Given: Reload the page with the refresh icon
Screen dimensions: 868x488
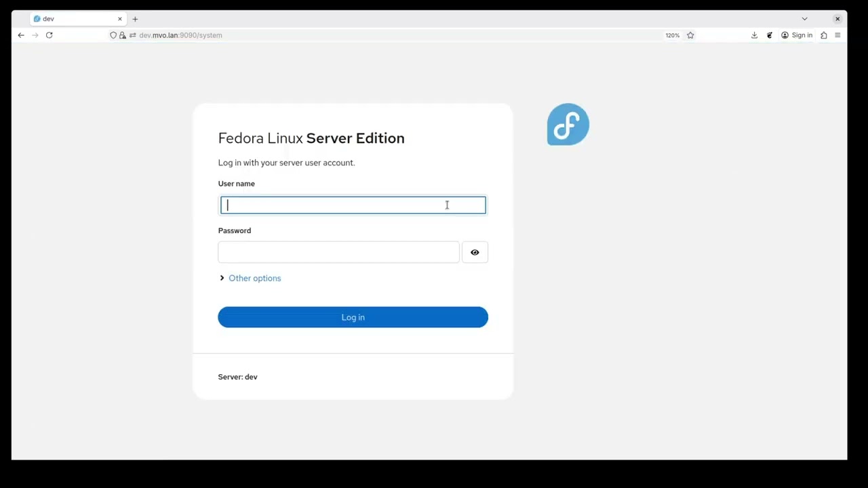Looking at the screenshot, I should point(50,35).
